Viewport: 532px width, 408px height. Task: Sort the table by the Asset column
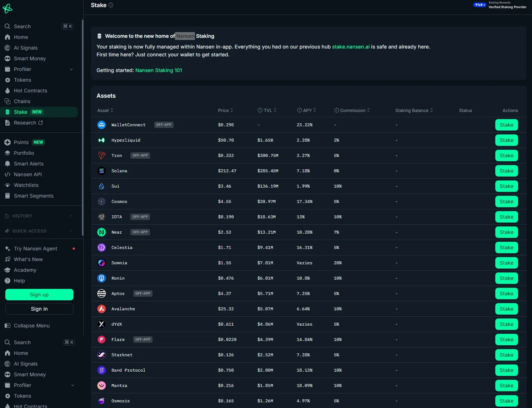pyautogui.click(x=105, y=111)
